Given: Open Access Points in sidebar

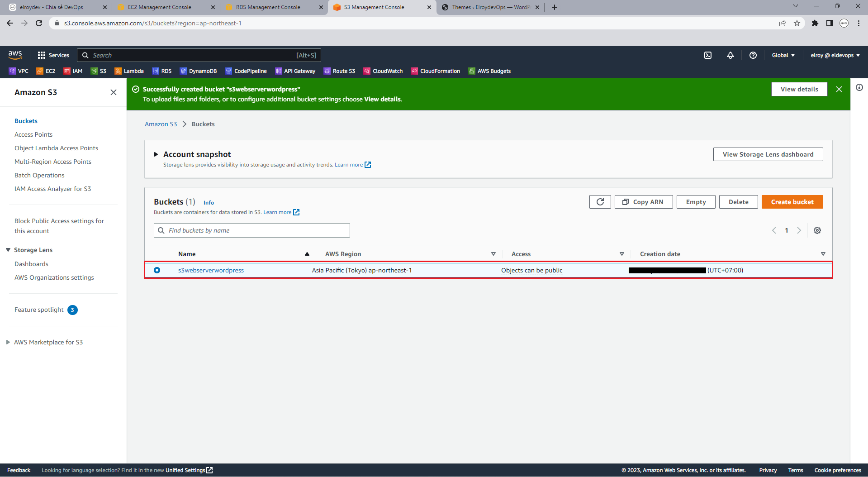Looking at the screenshot, I should (33, 134).
